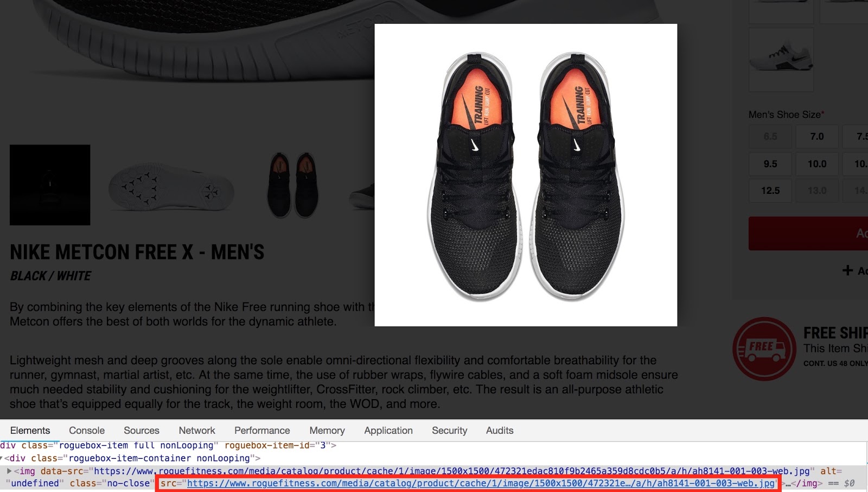Select shoe size 7.0
Viewport: 868px width, 492px height.
coord(817,137)
